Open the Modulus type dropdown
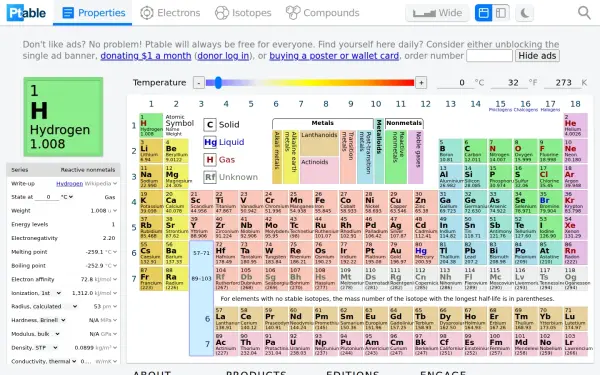600x375 pixels. (x=35, y=334)
